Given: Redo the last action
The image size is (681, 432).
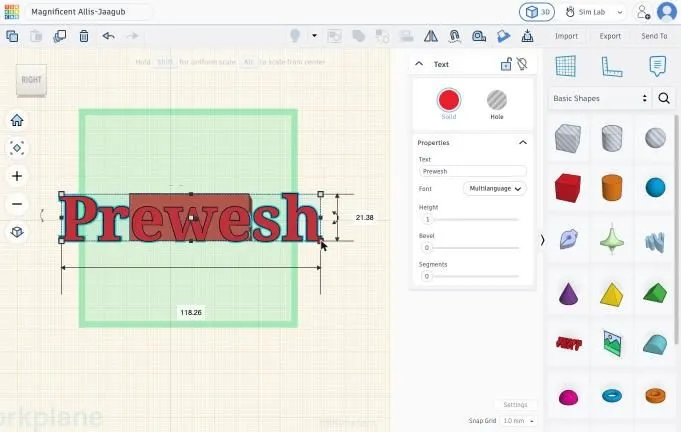Looking at the screenshot, I should click(132, 36).
